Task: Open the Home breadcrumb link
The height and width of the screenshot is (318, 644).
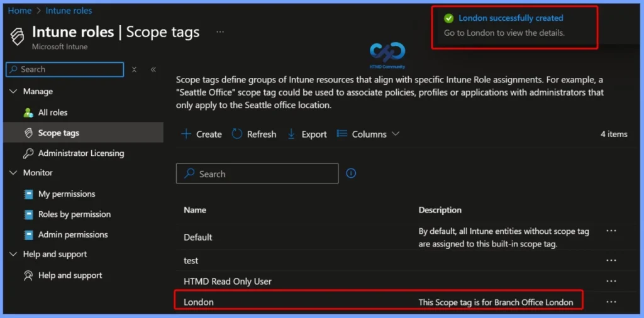Action: (19, 11)
